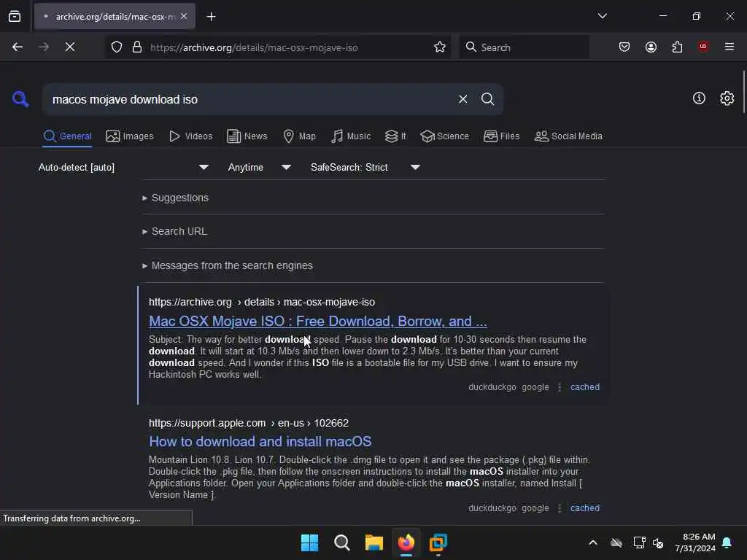
Task: Submit search with the magnifier button
Action: [x=487, y=99]
